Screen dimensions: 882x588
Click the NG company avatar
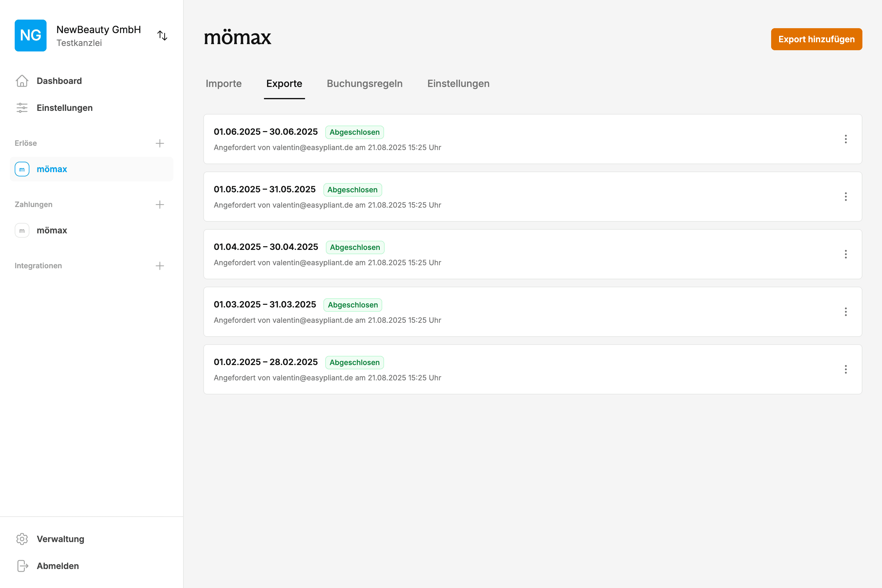click(x=30, y=35)
